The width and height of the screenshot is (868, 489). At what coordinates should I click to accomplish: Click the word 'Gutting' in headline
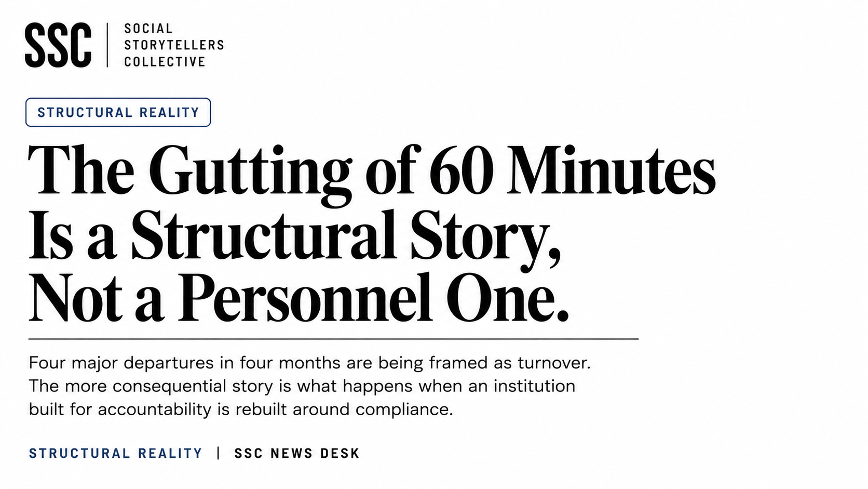click(x=250, y=174)
